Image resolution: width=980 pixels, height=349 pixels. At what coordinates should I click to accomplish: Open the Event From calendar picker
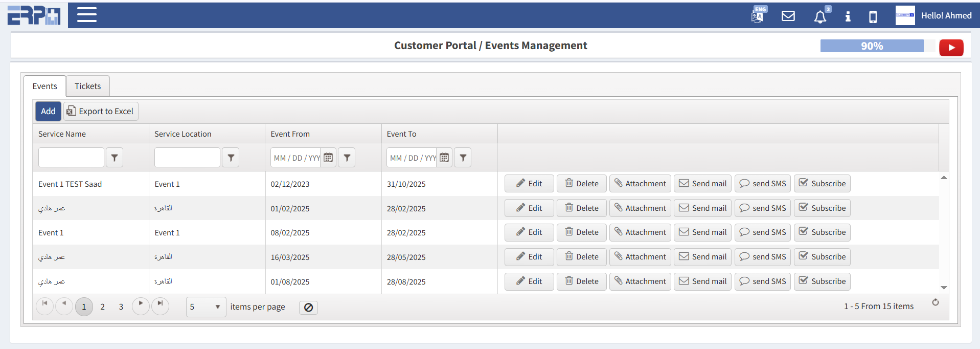[x=328, y=158]
